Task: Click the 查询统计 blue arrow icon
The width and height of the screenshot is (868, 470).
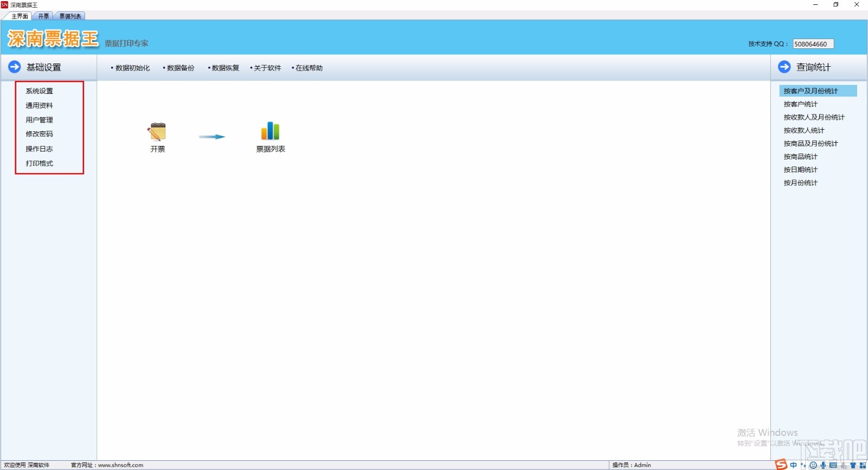Action: 784,67
